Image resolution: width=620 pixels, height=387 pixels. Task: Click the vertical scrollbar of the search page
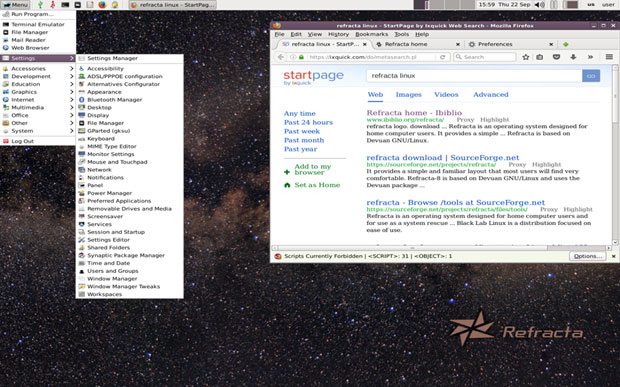[615, 155]
